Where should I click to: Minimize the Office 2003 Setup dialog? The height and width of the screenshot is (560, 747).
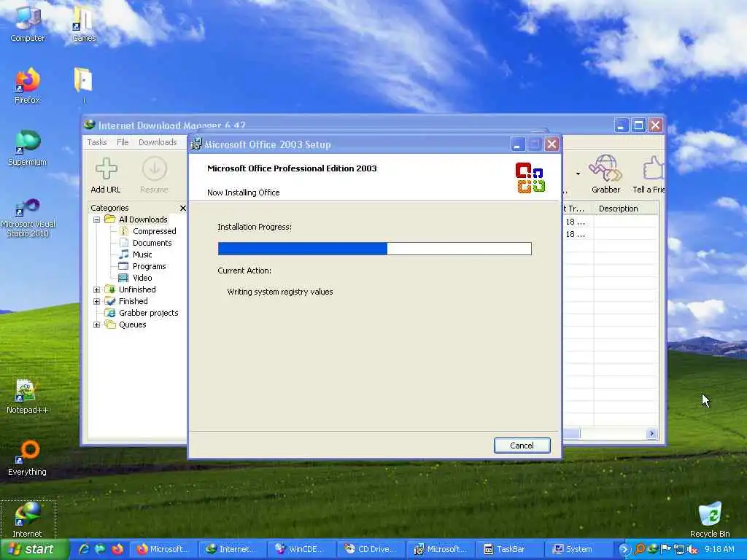tap(518, 144)
